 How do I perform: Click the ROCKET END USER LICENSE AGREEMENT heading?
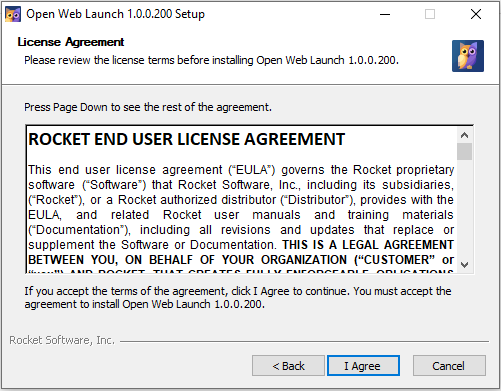click(x=187, y=139)
